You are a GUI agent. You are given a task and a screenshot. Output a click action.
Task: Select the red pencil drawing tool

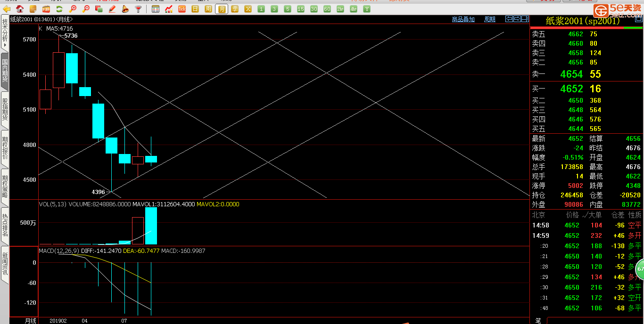pos(112,9)
